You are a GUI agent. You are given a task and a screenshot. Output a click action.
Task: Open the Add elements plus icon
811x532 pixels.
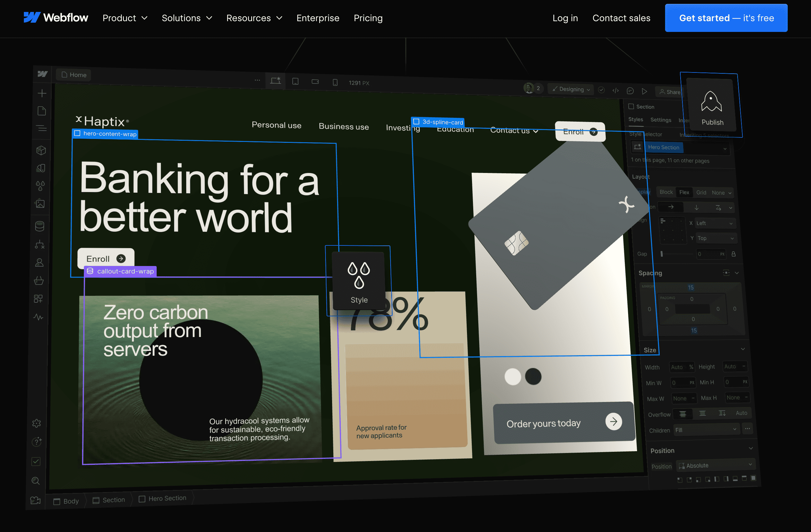pos(42,93)
